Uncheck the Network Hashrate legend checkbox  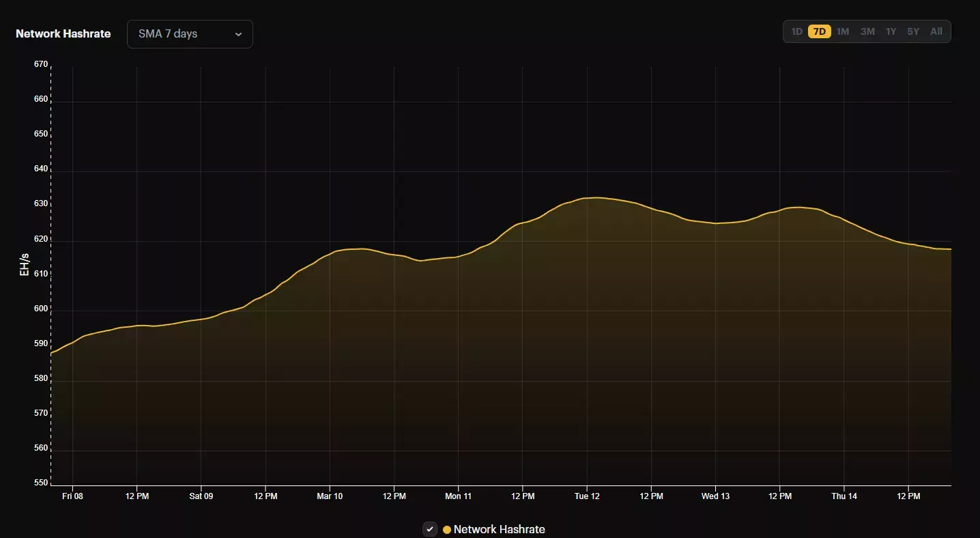(x=430, y=529)
